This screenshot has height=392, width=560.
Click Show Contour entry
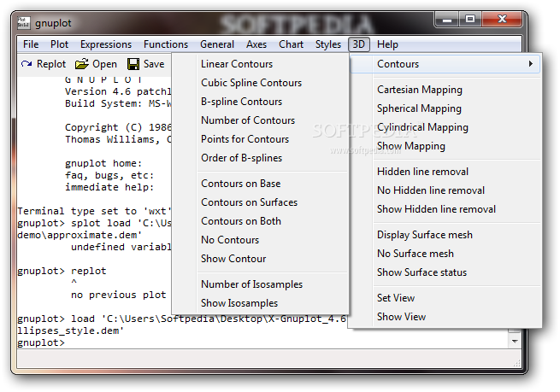coord(260,259)
